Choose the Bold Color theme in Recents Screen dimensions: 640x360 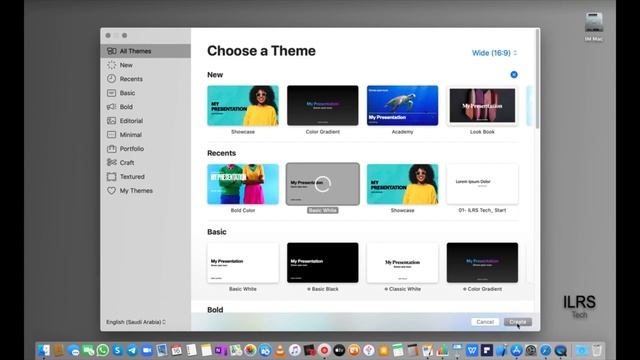tap(243, 184)
